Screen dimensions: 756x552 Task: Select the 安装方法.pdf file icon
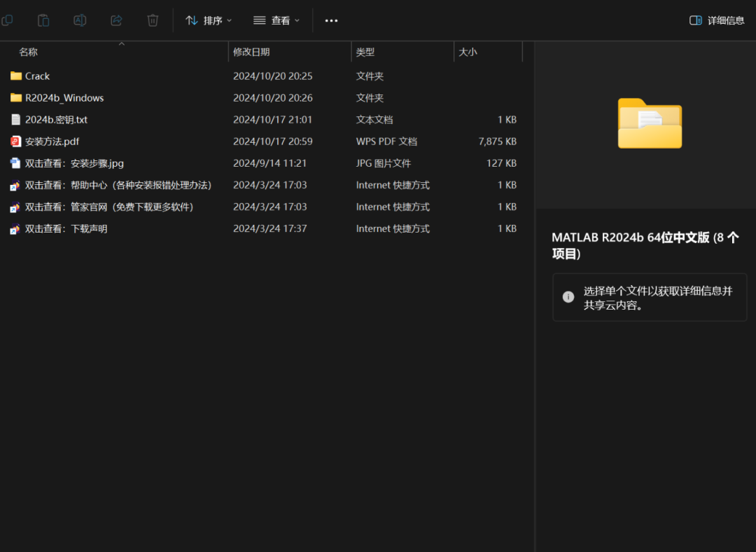16,142
